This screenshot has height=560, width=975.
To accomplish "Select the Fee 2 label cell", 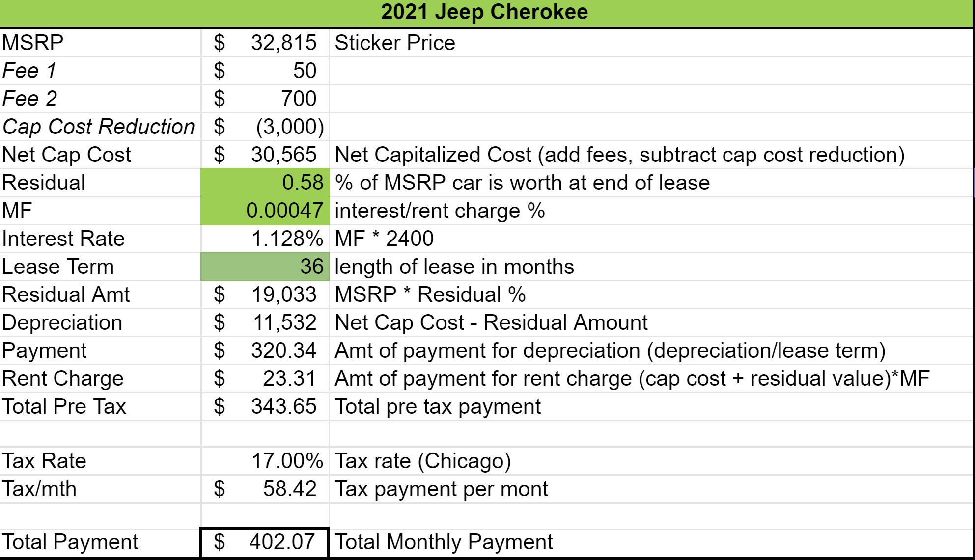I will [100, 99].
